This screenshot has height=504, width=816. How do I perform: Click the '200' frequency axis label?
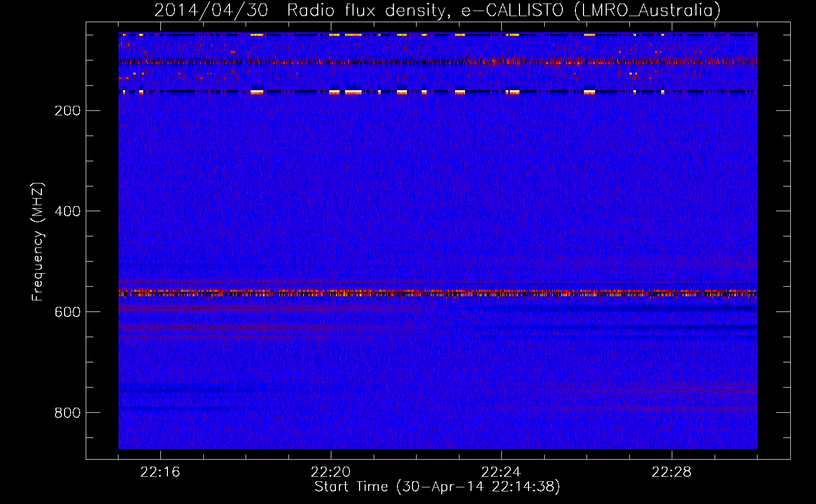click(x=68, y=111)
